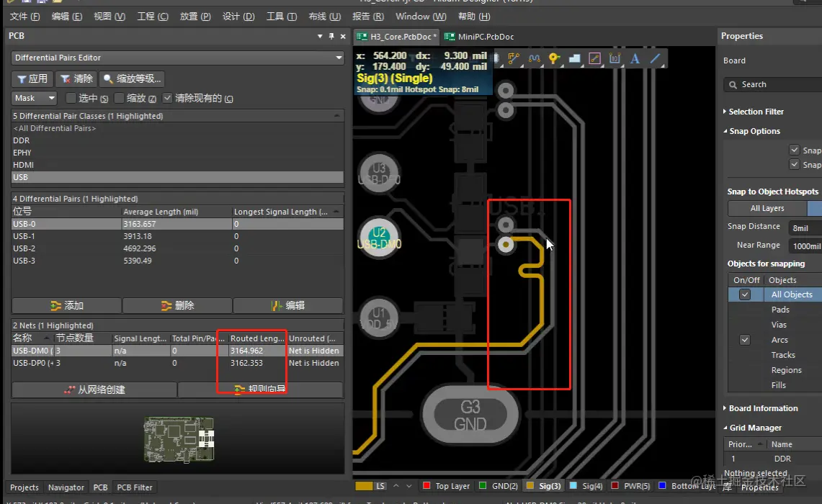Select the DDR differential pair class
This screenshot has height=504, width=822.
177,140
